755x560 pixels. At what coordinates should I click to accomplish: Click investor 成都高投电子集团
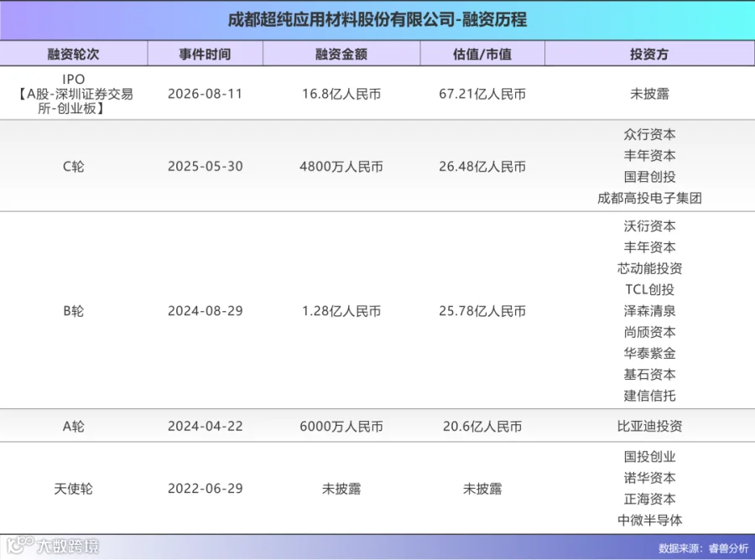click(x=649, y=198)
